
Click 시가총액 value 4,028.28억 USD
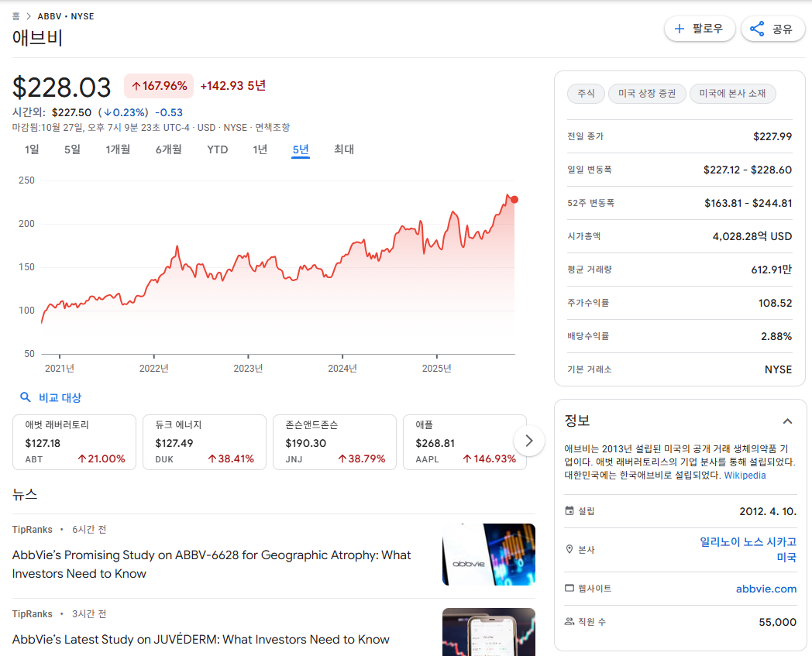point(752,237)
